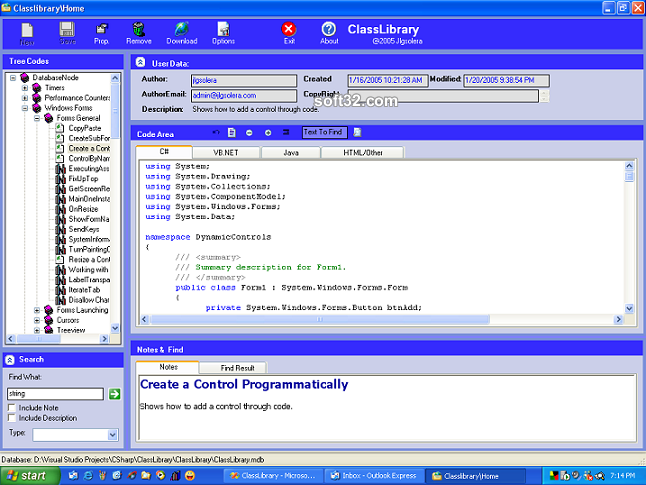Click the code area horizontal scrollbar thumb
The width and height of the screenshot is (646, 485).
point(320,319)
